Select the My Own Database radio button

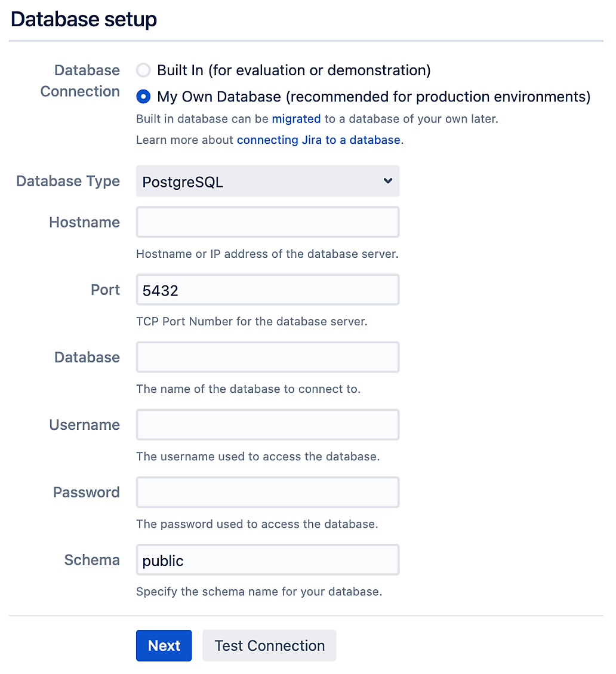pyautogui.click(x=143, y=97)
